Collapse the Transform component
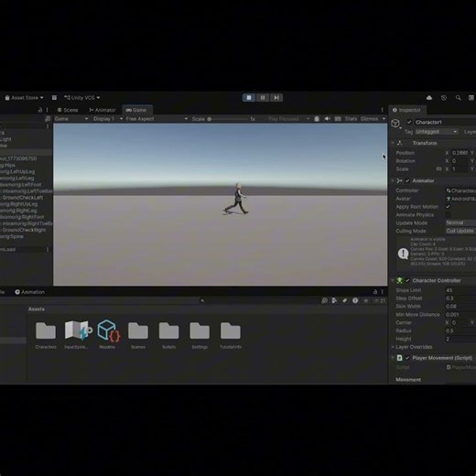This screenshot has width=476, height=476. pyautogui.click(x=393, y=143)
